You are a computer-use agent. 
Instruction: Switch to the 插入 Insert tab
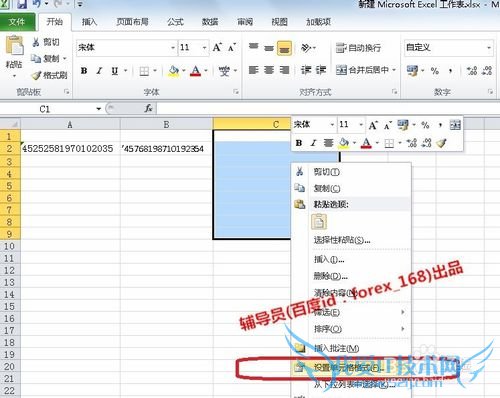coord(89,22)
